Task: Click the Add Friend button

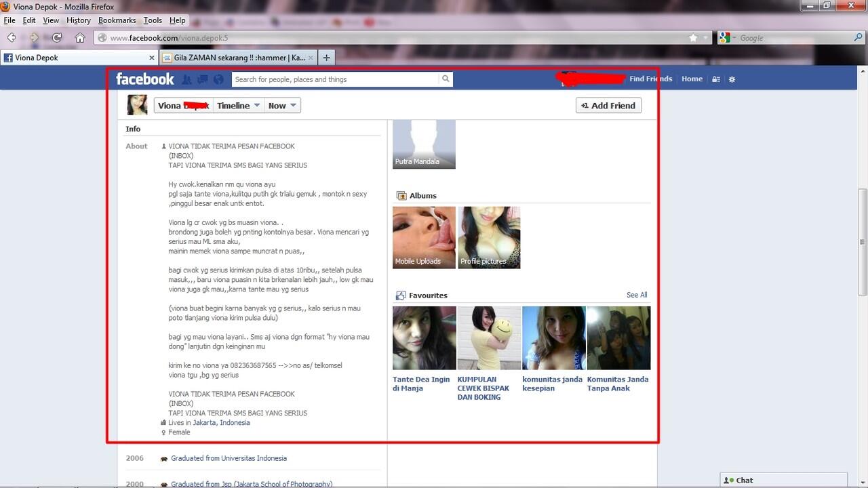Action: point(608,106)
